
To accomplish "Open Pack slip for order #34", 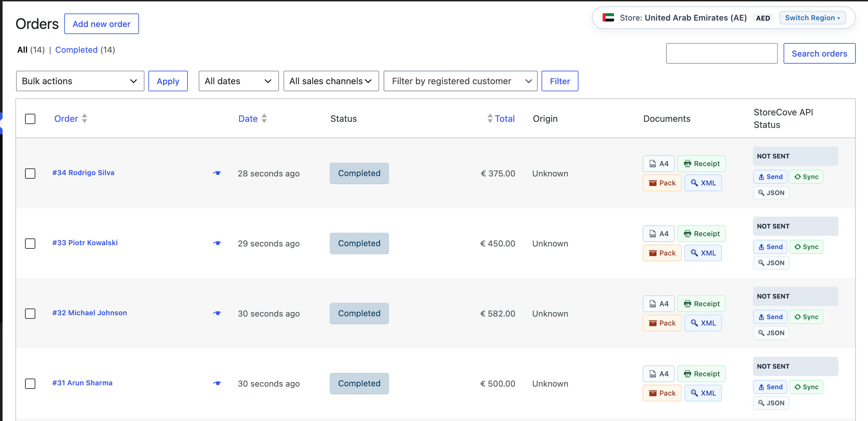I will [x=662, y=183].
